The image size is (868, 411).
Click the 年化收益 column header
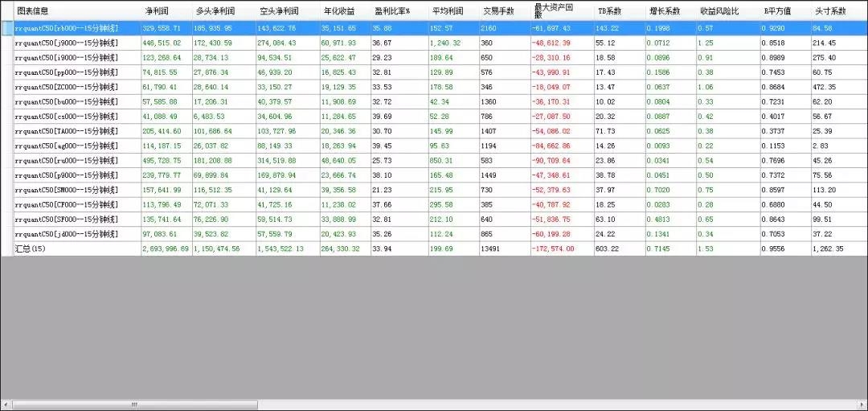[345, 10]
